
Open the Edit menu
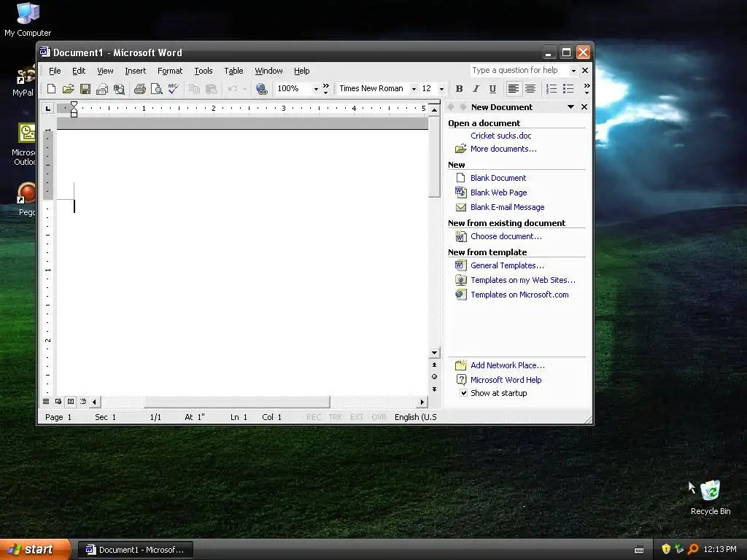click(79, 71)
